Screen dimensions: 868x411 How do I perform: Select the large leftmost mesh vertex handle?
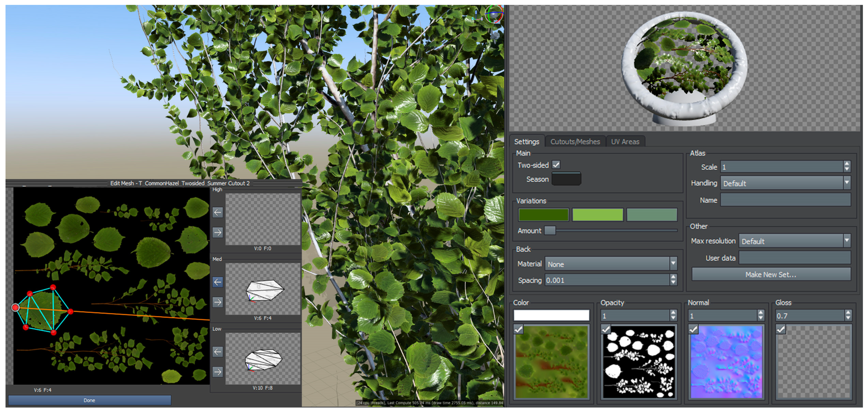15,307
